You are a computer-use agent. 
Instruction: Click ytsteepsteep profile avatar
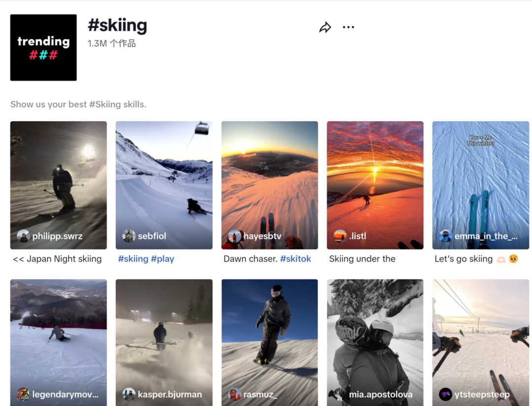pos(445,394)
